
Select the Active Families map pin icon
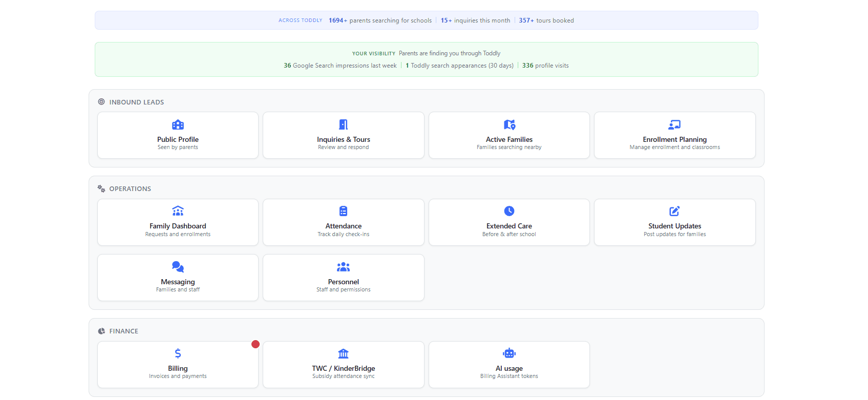510,124
